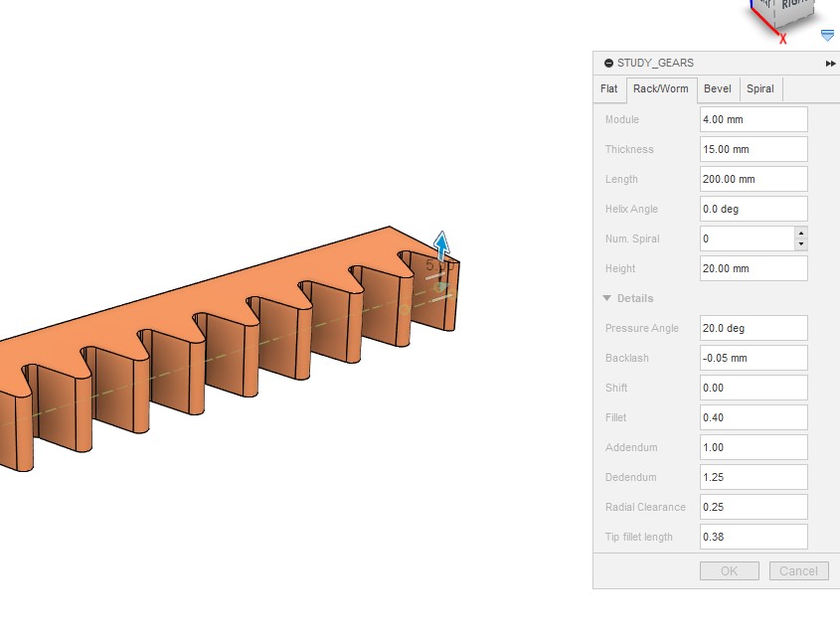Select the Helix Angle input box
840x636 pixels.
click(x=753, y=209)
